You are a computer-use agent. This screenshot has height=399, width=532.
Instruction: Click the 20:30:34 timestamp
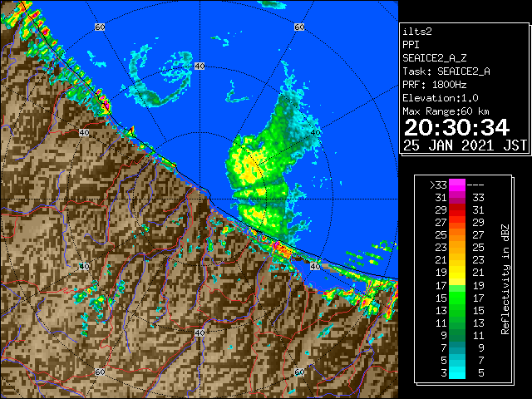click(x=456, y=127)
